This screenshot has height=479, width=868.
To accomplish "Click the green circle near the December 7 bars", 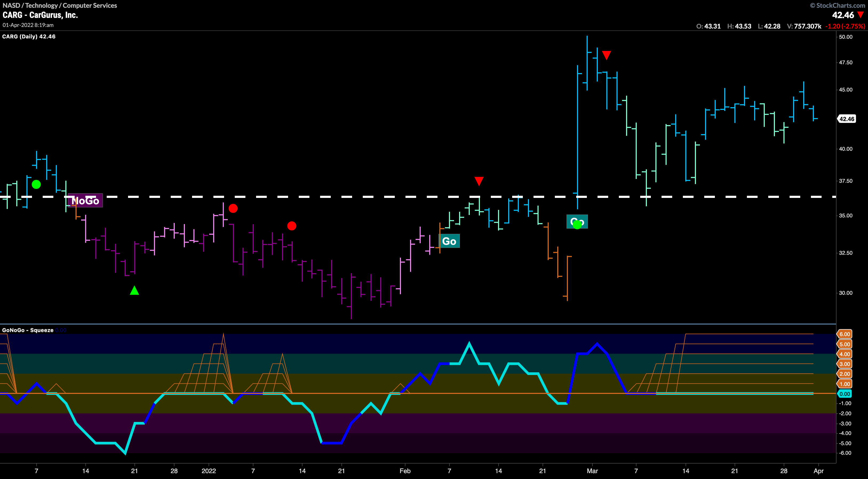I will coord(36,184).
